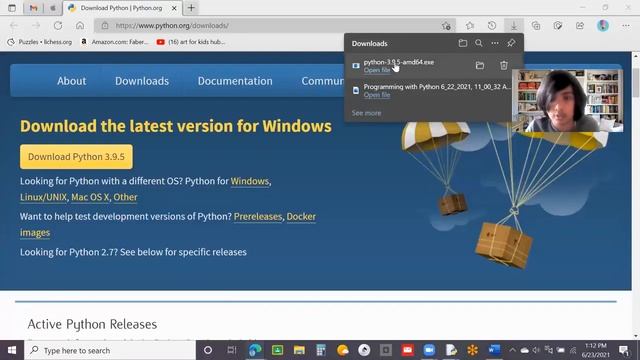Viewport: 640px width, 360px height.
Task: Show python-3.9.5-amd64.exe in folder
Action: [x=480, y=65]
